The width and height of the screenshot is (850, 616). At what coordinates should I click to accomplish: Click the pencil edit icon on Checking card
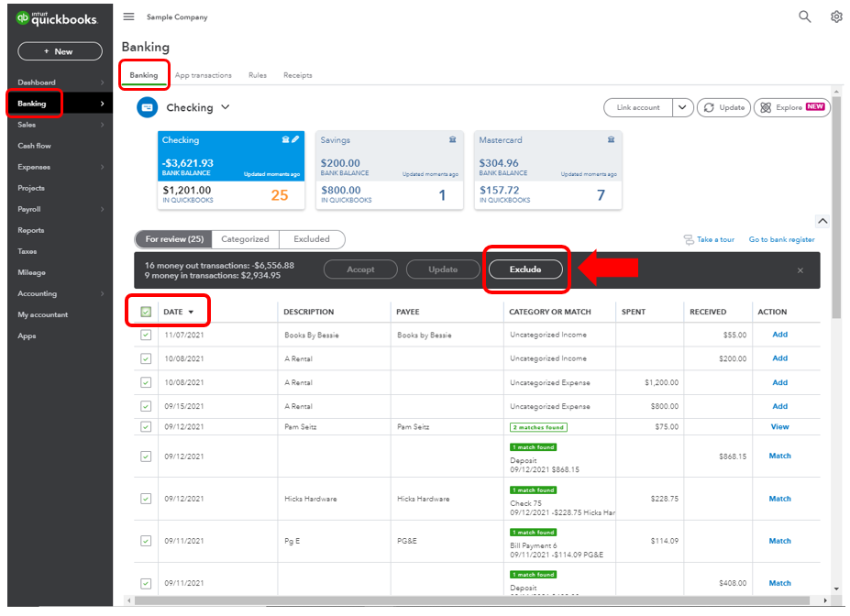pyautogui.click(x=295, y=139)
